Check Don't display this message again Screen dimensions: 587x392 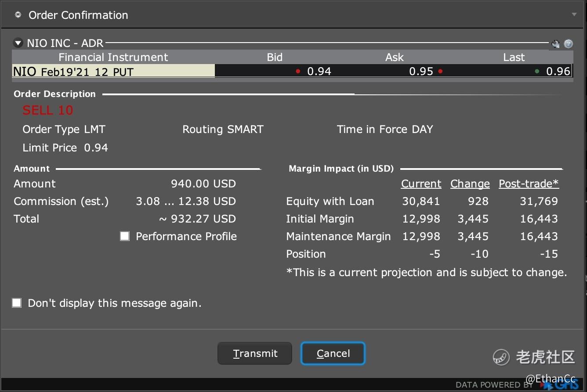[x=17, y=303]
